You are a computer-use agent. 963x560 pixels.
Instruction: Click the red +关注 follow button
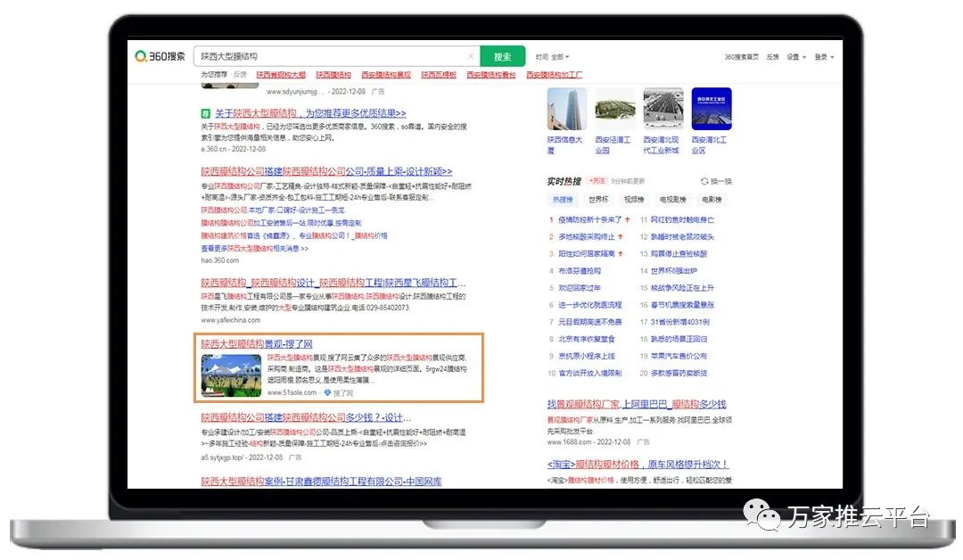(x=597, y=181)
